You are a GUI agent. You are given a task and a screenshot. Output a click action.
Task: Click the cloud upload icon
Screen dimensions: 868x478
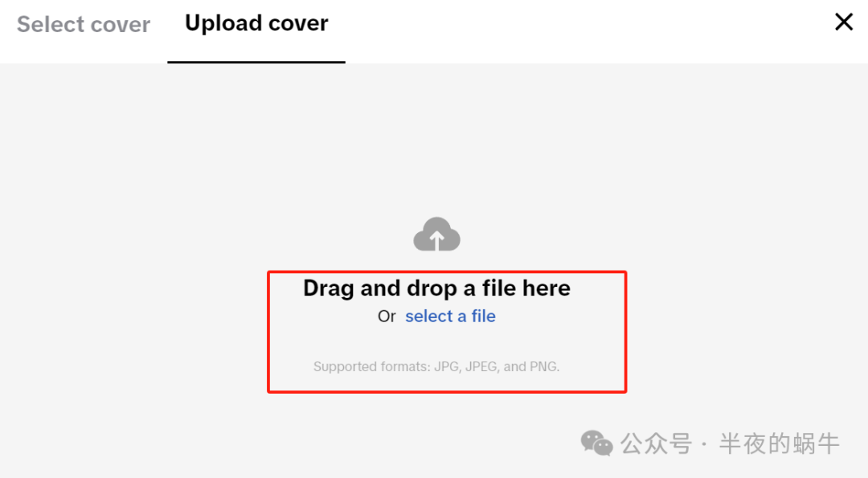click(436, 234)
